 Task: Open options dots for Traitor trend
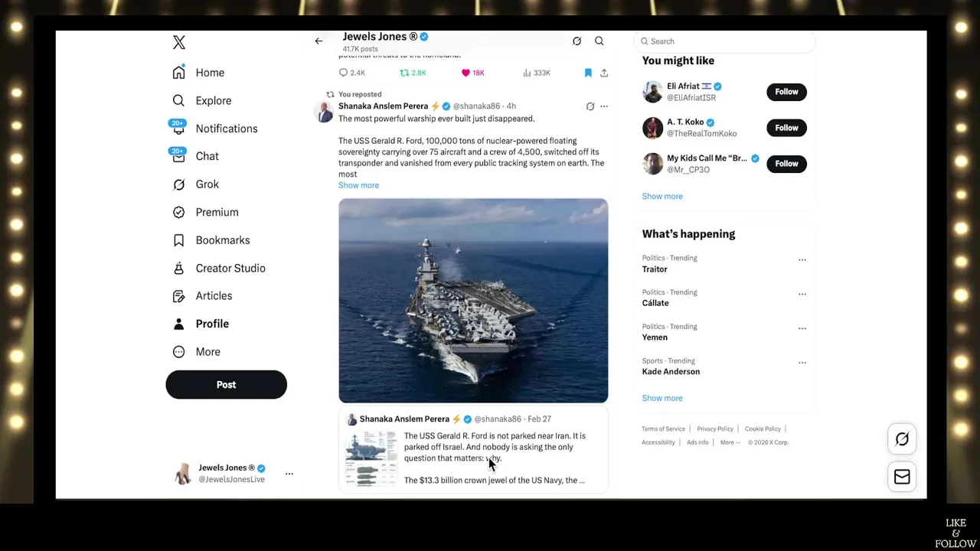pyautogui.click(x=802, y=259)
